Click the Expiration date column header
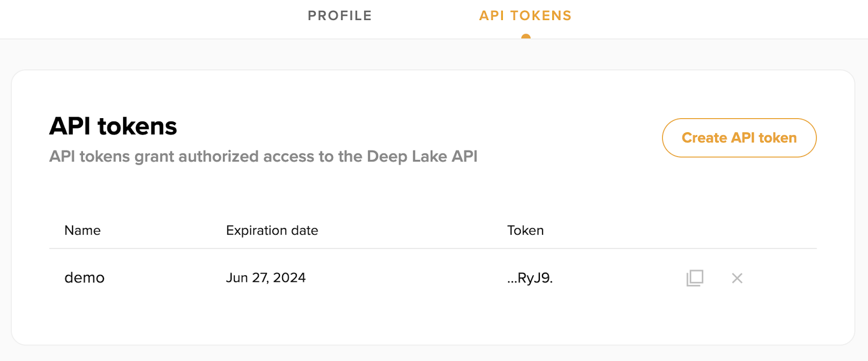 (x=272, y=230)
